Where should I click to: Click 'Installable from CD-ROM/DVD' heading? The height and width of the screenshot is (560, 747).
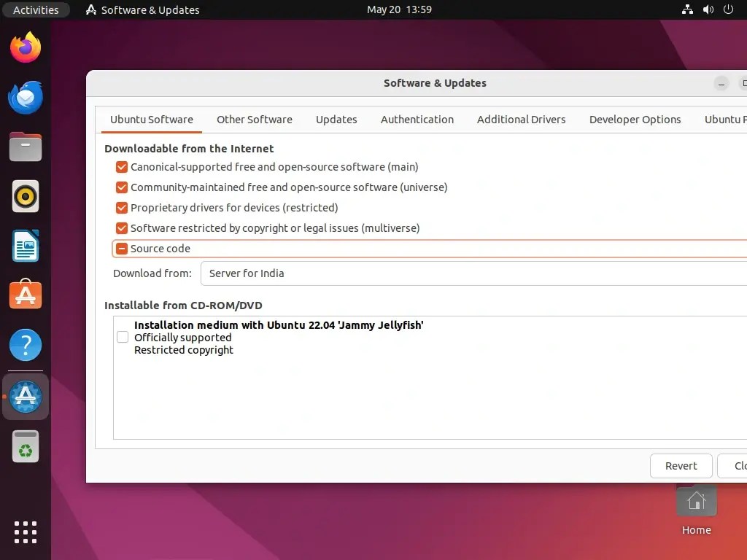coord(183,306)
